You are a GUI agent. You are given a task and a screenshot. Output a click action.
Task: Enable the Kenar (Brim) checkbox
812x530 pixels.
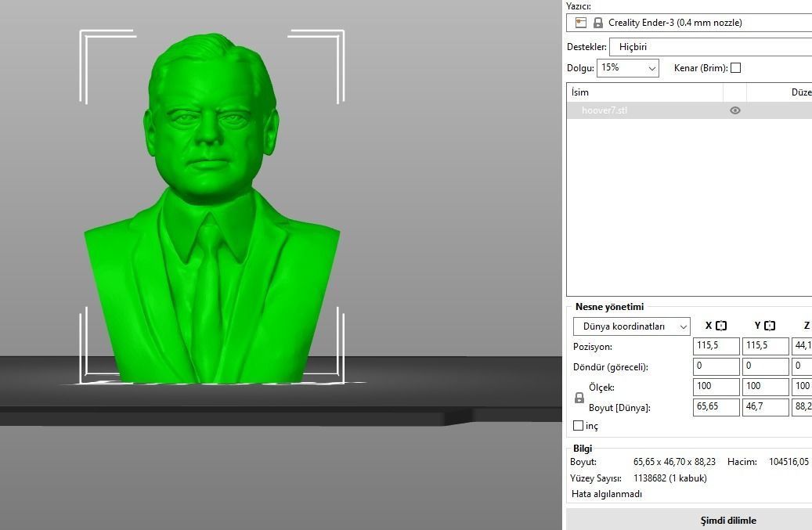point(735,68)
